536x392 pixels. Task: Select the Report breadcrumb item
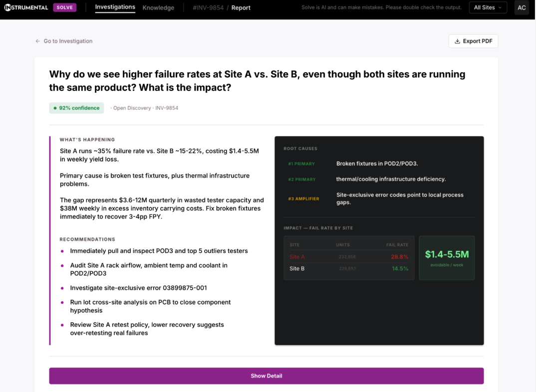[x=241, y=7]
